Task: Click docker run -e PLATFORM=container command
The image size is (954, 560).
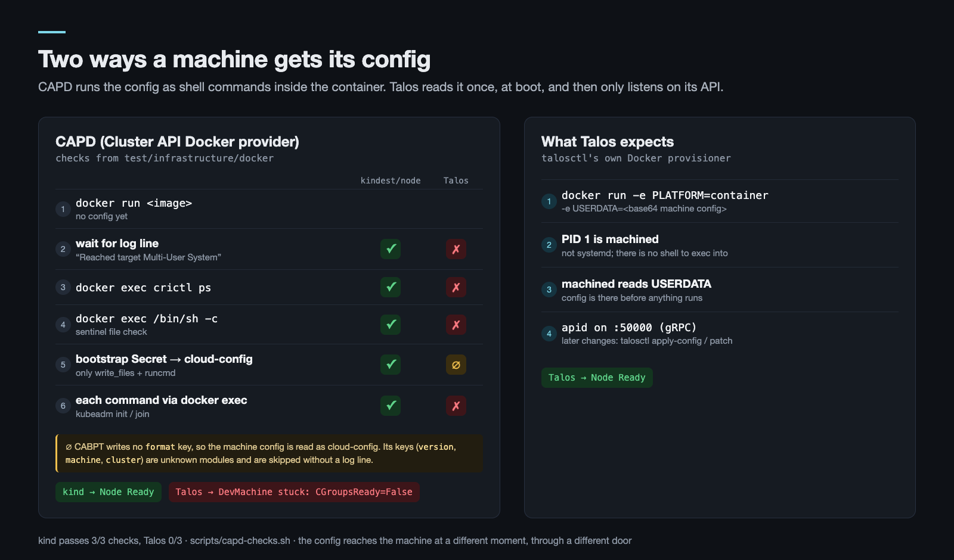Action: [665, 195]
